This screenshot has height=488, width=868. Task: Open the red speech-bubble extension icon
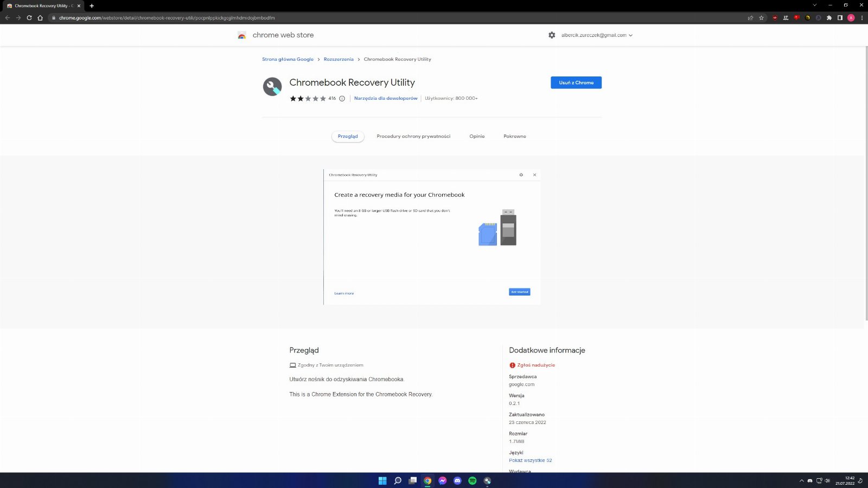click(x=796, y=18)
